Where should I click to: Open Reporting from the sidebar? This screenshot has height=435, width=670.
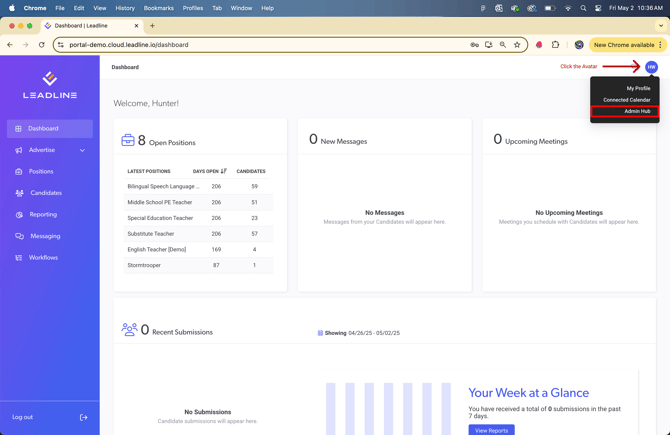pyautogui.click(x=50, y=215)
